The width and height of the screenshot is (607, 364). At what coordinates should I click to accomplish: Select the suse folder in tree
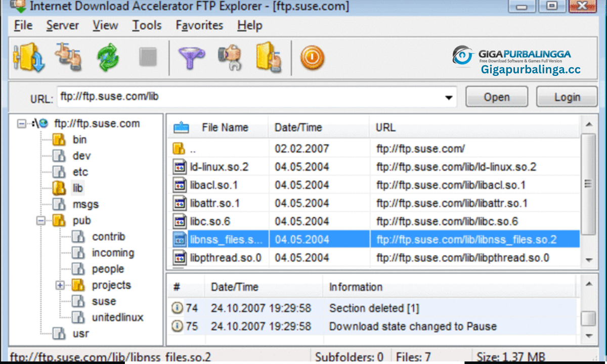[x=104, y=301]
